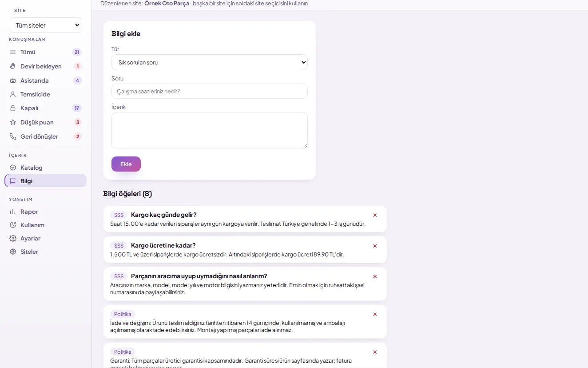Open the Tür dropdown showing 'Sık sorulan soru'

point(210,62)
